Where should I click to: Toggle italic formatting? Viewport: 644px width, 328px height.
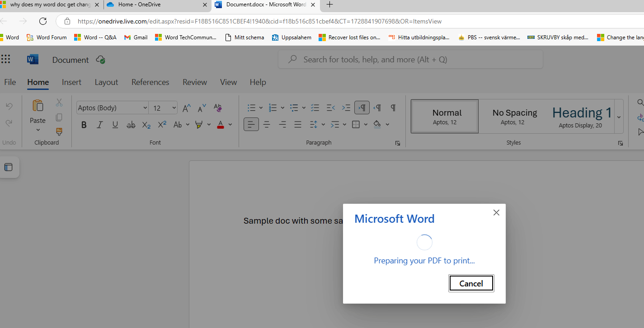(x=100, y=125)
